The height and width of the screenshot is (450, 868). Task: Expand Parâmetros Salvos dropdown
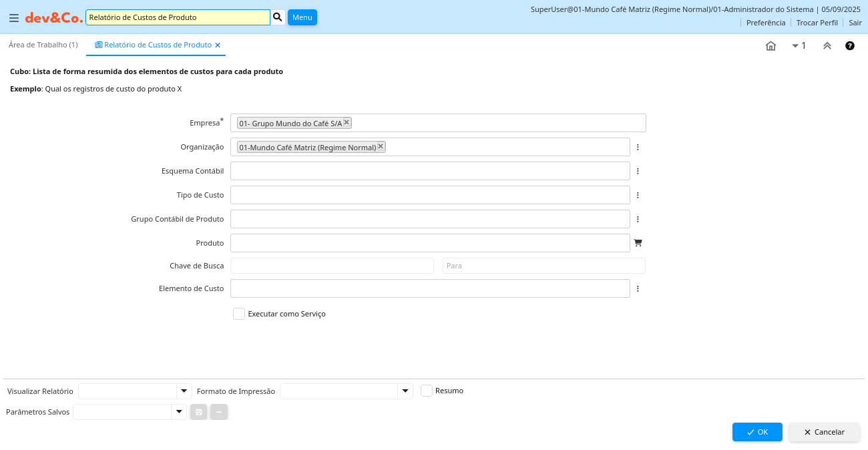(178, 412)
